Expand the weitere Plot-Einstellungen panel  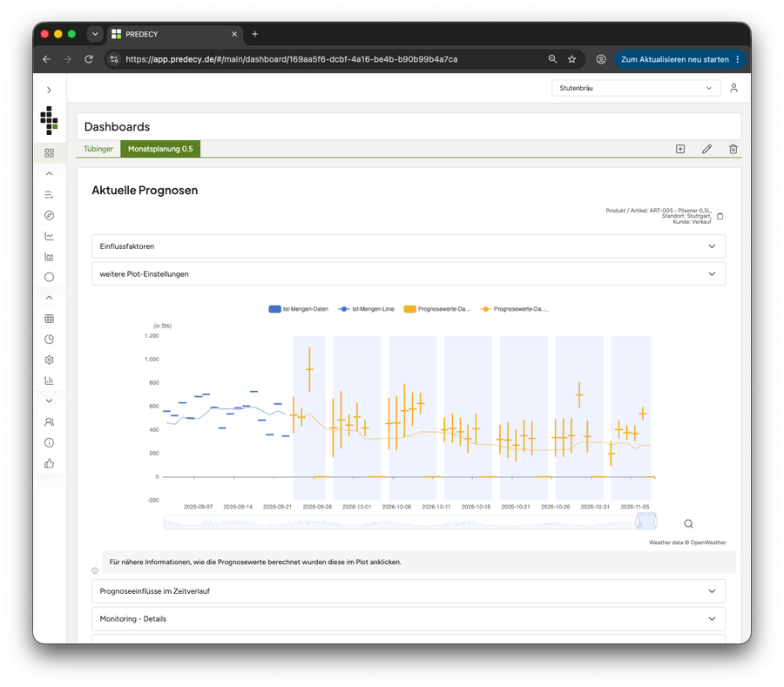(409, 273)
